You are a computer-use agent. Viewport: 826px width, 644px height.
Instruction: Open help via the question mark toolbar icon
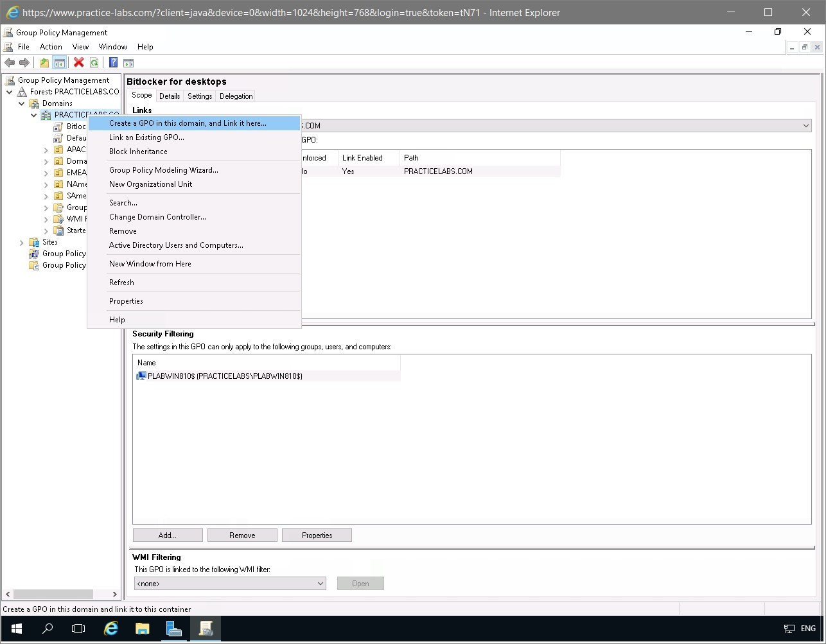[112, 62]
